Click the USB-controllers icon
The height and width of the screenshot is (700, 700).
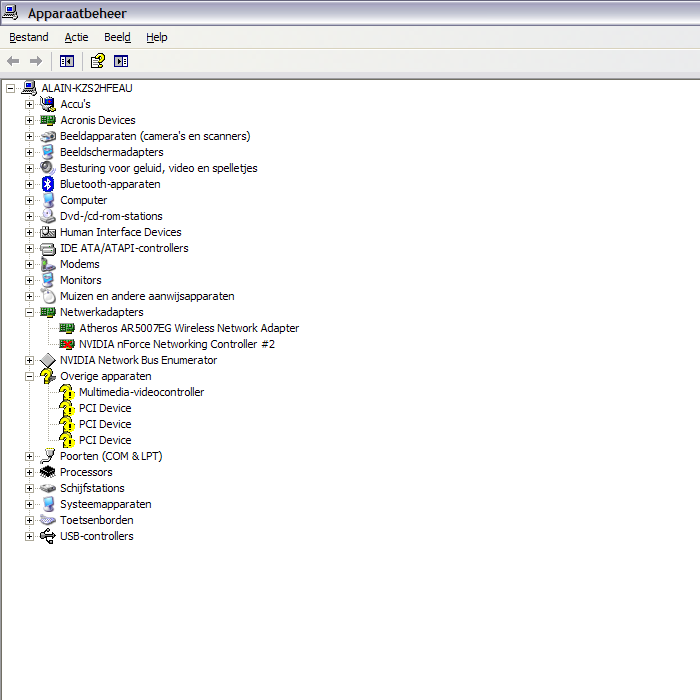click(47, 536)
